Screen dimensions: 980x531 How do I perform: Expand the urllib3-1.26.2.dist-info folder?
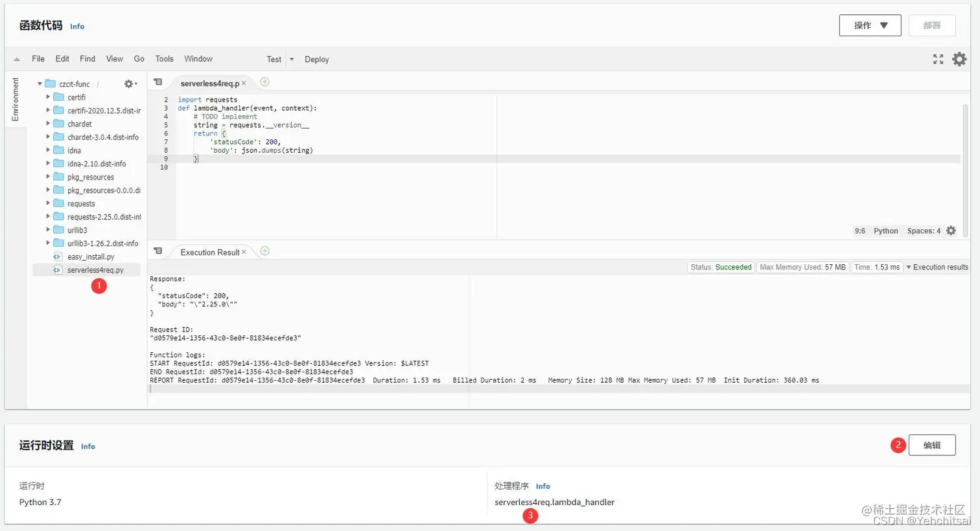[x=48, y=243]
